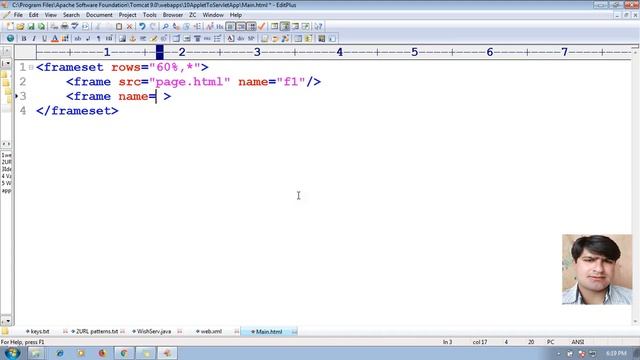Image resolution: width=640 pixels, height=360 pixels.
Task: Print the document using the printer icon
Action: 64,27
